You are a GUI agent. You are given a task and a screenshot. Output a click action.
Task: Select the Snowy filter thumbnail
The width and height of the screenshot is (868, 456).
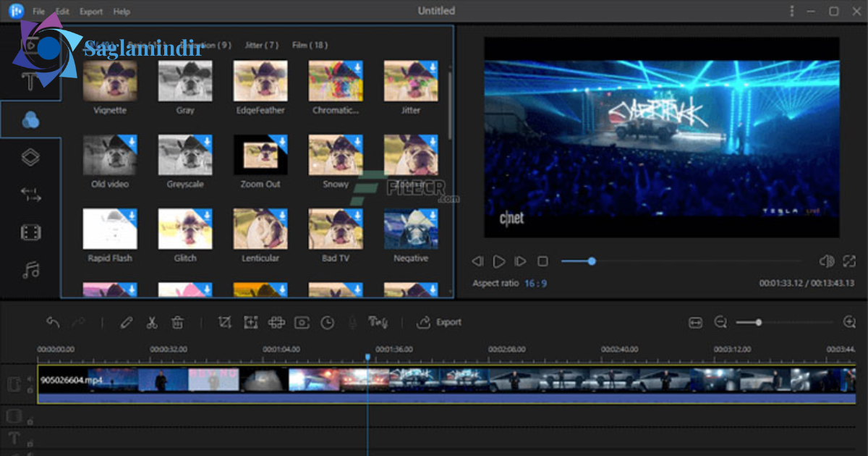(336, 154)
